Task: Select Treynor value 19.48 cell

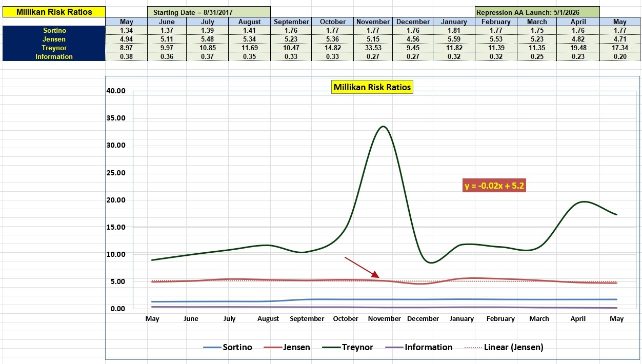Action: 578,48
